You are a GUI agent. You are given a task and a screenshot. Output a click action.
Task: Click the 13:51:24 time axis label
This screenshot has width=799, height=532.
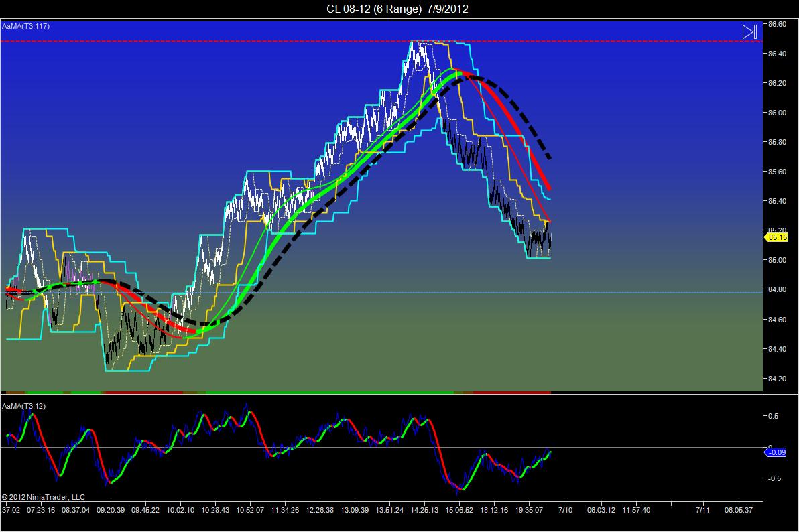[389, 510]
